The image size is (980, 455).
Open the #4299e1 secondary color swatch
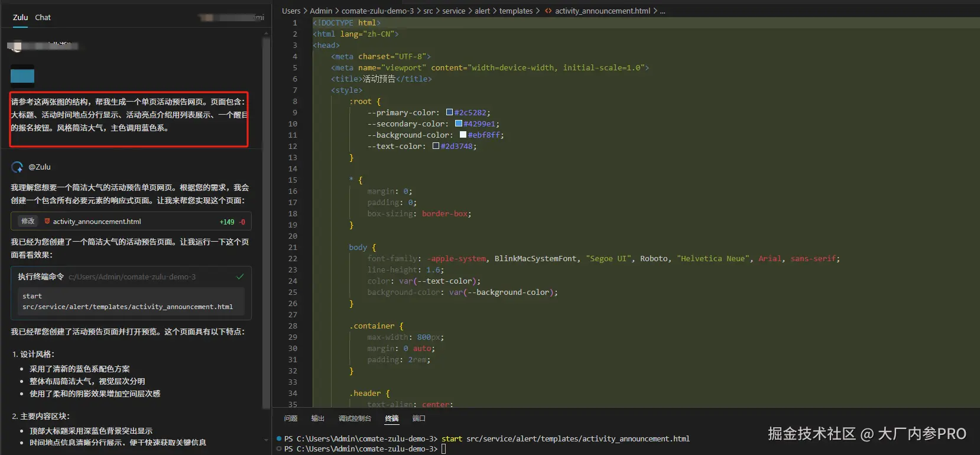(459, 123)
